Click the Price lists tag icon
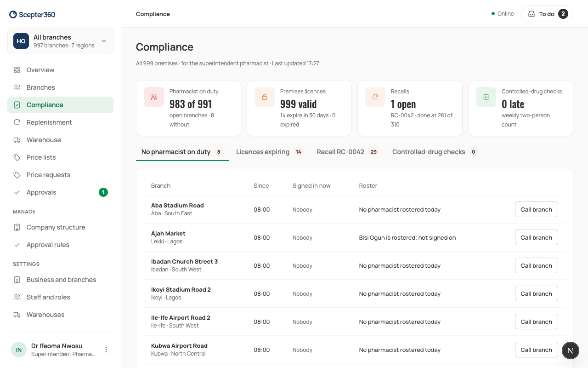 [17, 157]
